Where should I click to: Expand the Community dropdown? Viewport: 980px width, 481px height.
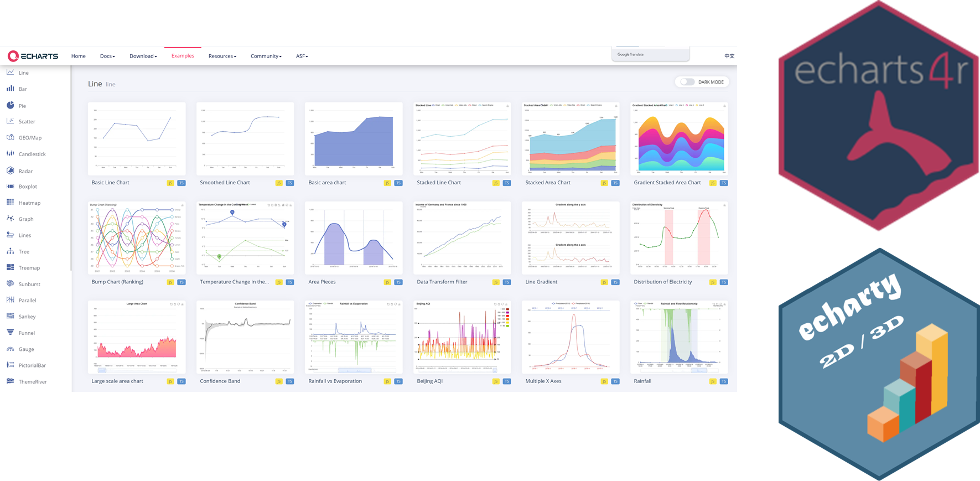point(266,56)
